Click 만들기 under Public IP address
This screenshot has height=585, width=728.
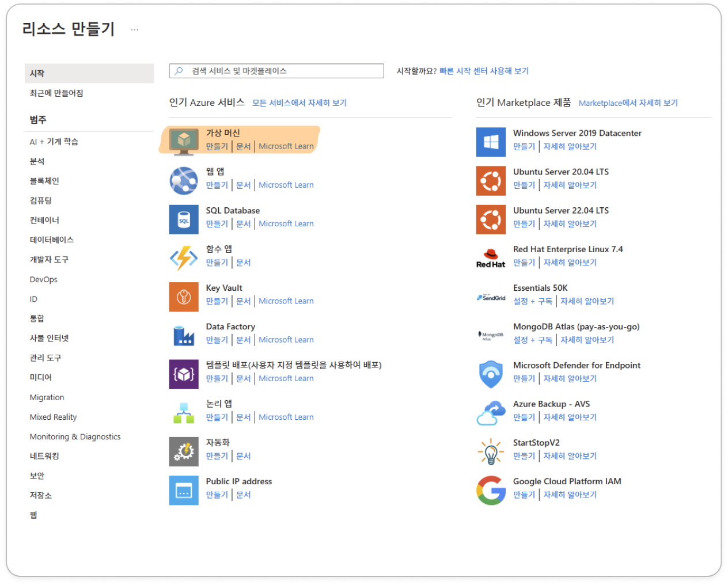pos(217,494)
